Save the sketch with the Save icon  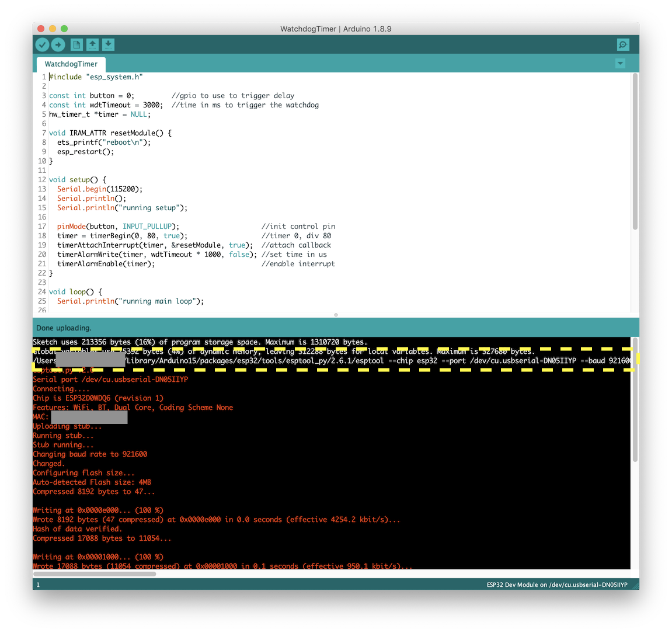tap(109, 44)
